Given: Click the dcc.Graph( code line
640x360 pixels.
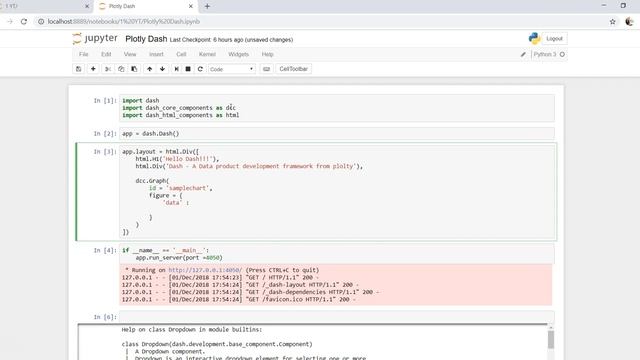Looking at the screenshot, I should tap(152, 181).
